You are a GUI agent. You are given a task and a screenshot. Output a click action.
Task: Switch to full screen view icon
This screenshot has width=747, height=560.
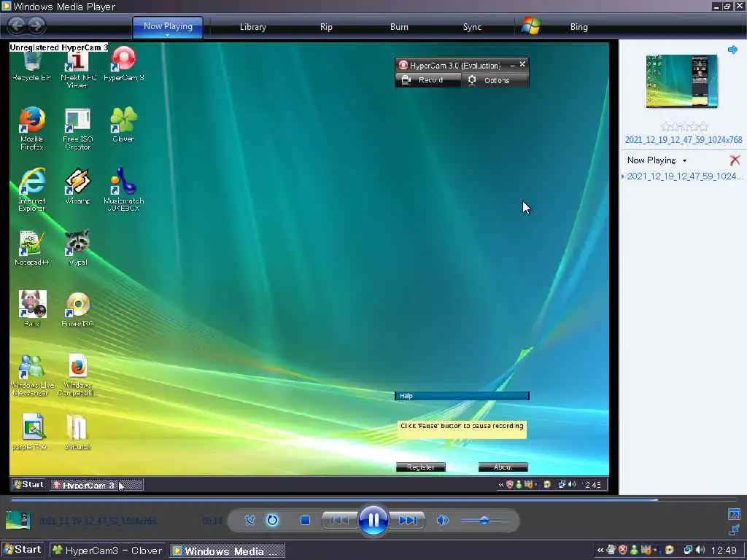point(734,514)
